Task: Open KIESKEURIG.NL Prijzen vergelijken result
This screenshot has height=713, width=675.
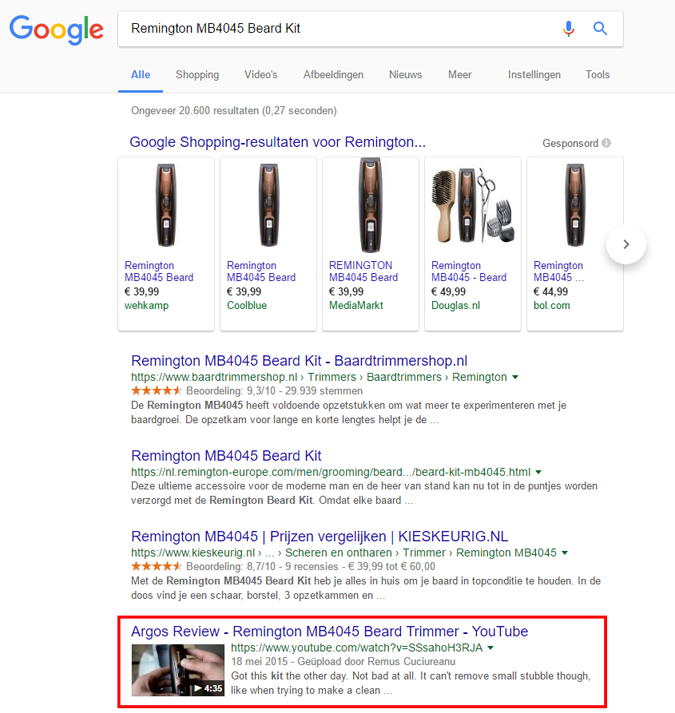Action: (x=319, y=537)
